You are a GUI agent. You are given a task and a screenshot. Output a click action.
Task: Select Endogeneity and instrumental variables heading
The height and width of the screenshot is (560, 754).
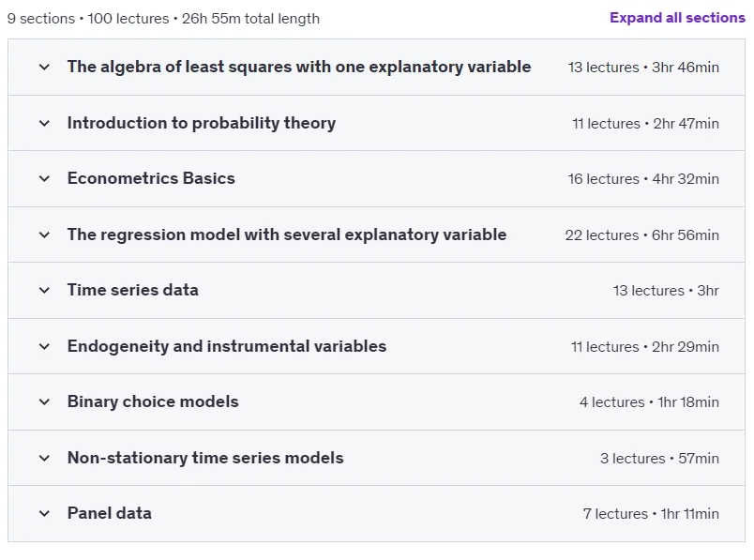click(227, 346)
